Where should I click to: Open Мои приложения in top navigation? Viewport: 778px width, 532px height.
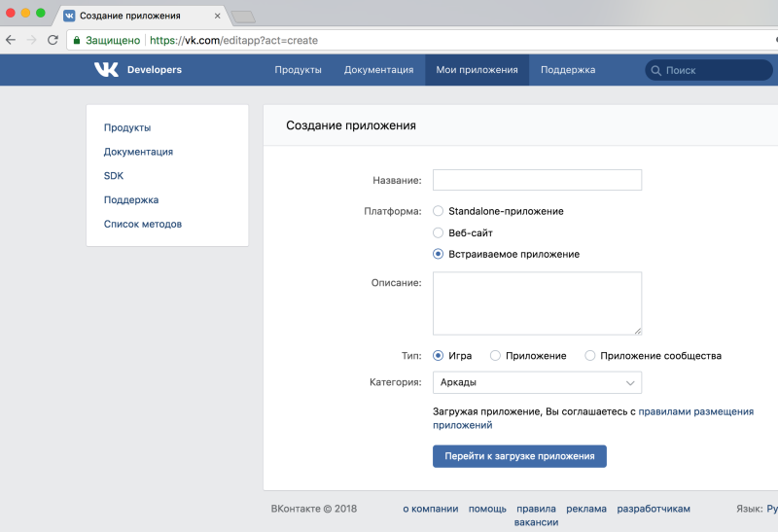point(477,70)
